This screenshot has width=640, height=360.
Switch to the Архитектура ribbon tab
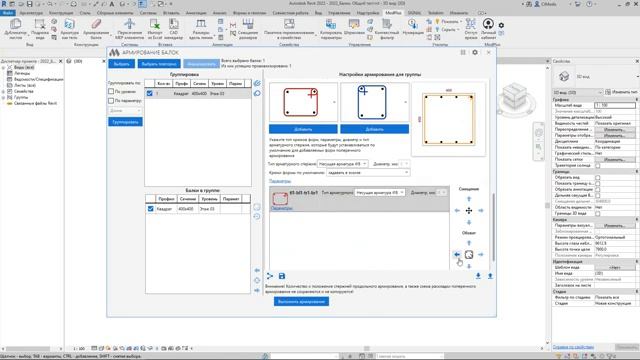tap(31, 13)
